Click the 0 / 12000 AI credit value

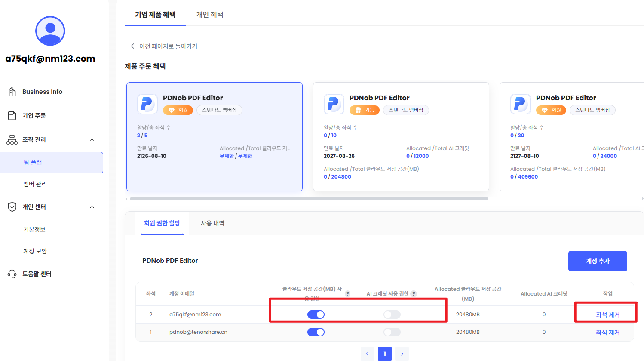[417, 156]
